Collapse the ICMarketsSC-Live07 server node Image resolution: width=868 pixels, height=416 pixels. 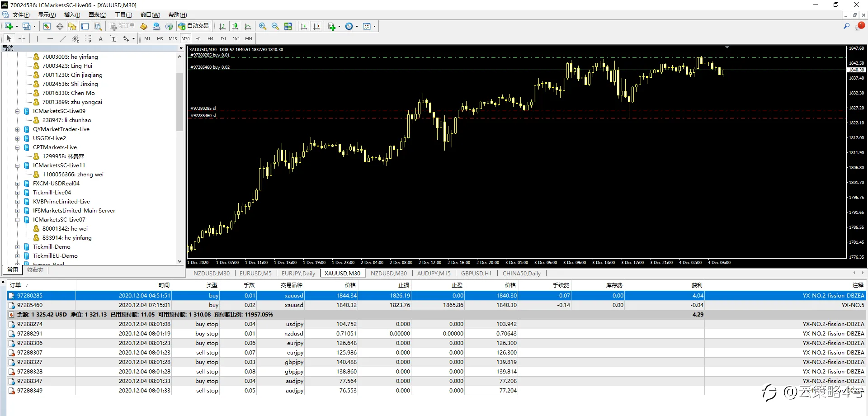coord(18,220)
